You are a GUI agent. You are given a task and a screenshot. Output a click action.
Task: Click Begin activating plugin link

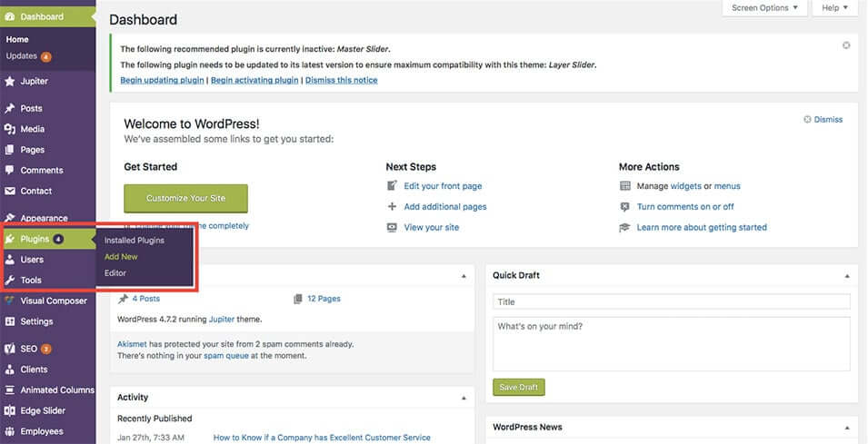[254, 80]
